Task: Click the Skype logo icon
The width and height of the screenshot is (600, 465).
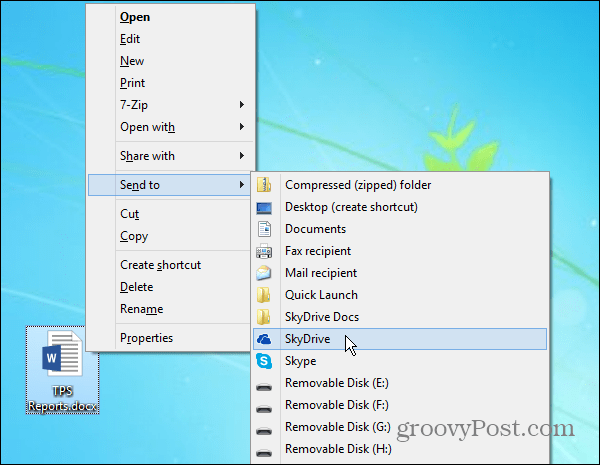Action: pyautogui.click(x=264, y=361)
